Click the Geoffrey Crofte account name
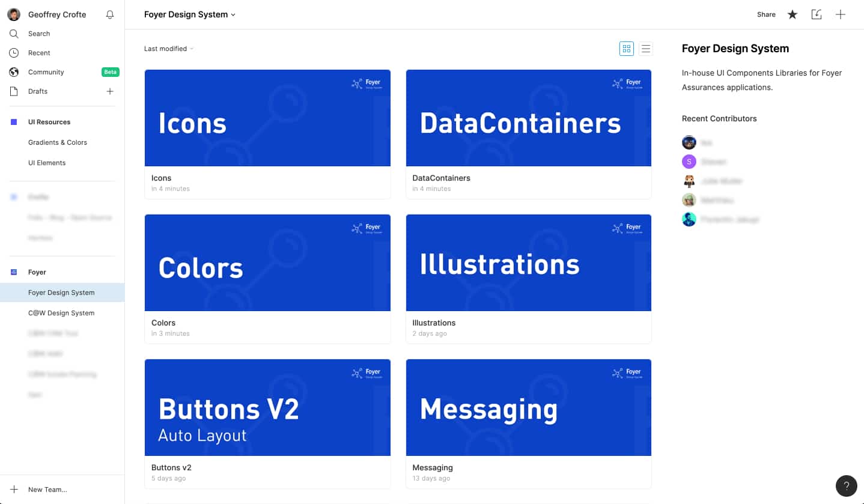This screenshot has height=504, width=864. point(57,14)
